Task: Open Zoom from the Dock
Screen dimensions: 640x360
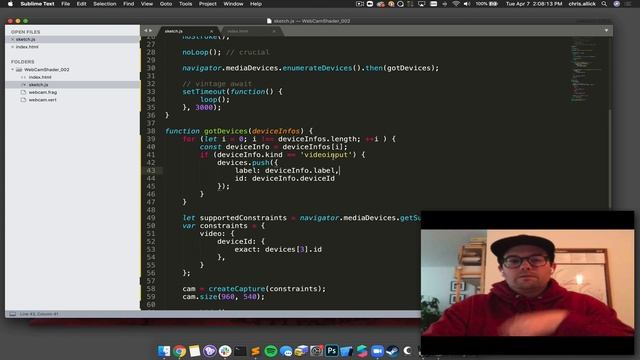Action: [x=377, y=351]
